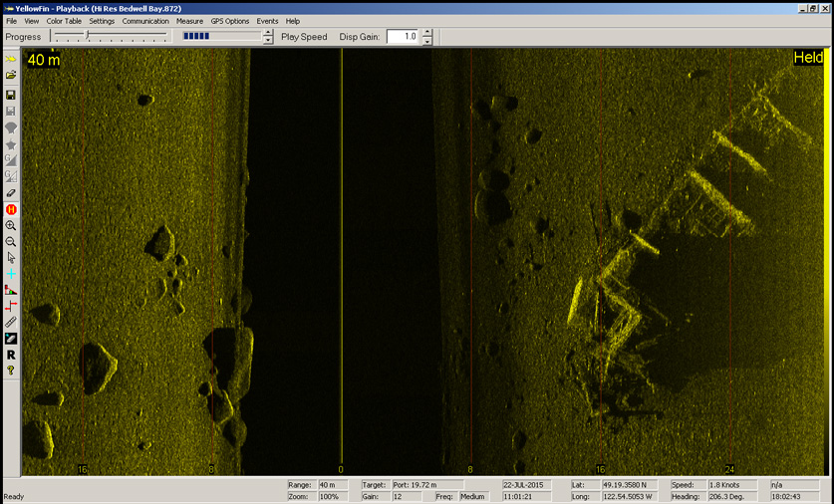Image resolution: width=834 pixels, height=504 pixels.
Task: Click the 40 m range label
Action: tap(43, 60)
